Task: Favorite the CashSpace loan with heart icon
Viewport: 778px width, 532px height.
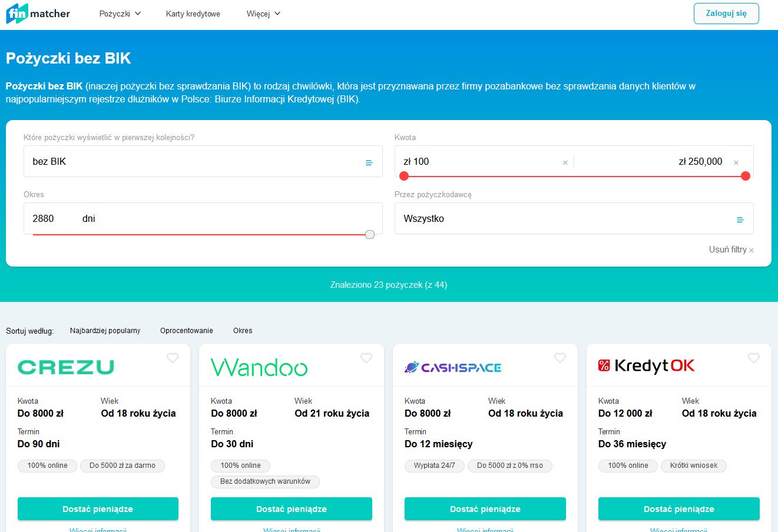Action: (x=560, y=358)
